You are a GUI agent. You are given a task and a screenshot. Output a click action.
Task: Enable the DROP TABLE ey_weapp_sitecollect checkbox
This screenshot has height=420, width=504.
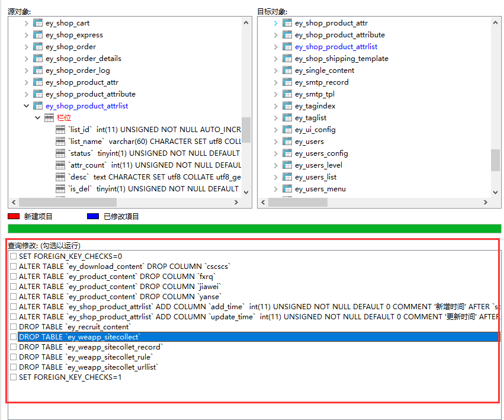click(x=13, y=337)
